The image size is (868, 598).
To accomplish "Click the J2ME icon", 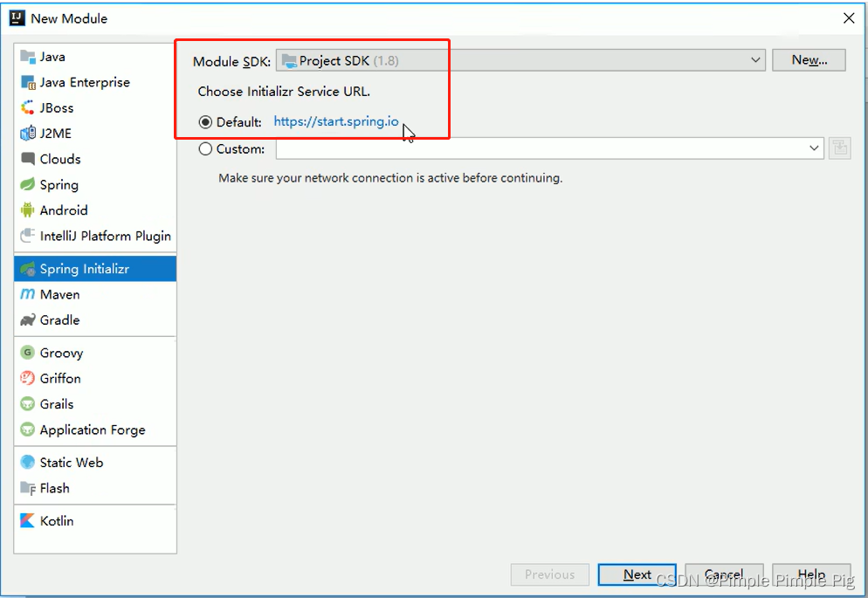I will 28,134.
